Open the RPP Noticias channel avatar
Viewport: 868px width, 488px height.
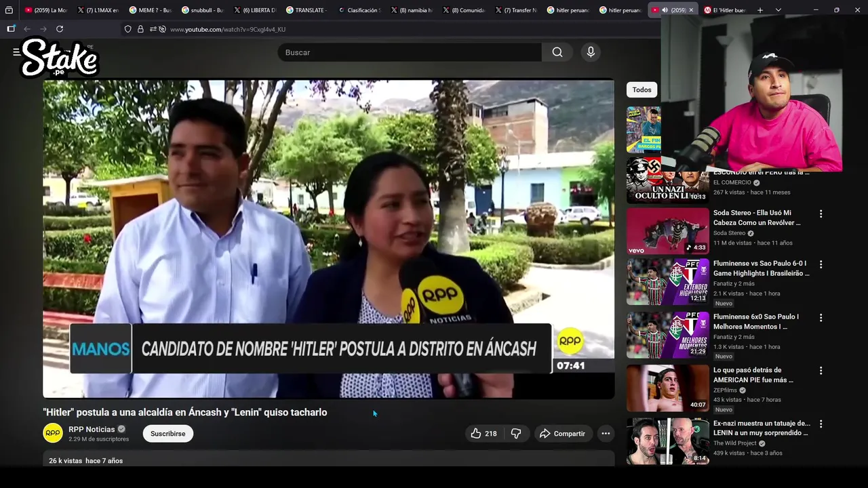pyautogui.click(x=53, y=433)
